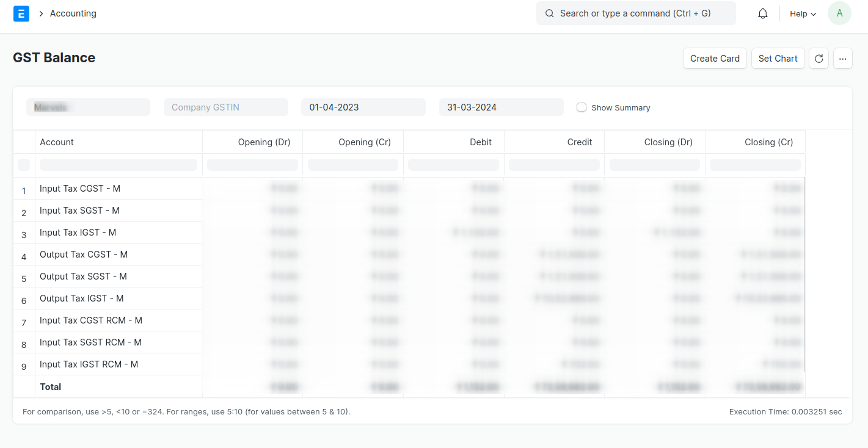Image resolution: width=868 pixels, height=448 pixels.
Task: Click the Credit column header
Action: click(554, 142)
